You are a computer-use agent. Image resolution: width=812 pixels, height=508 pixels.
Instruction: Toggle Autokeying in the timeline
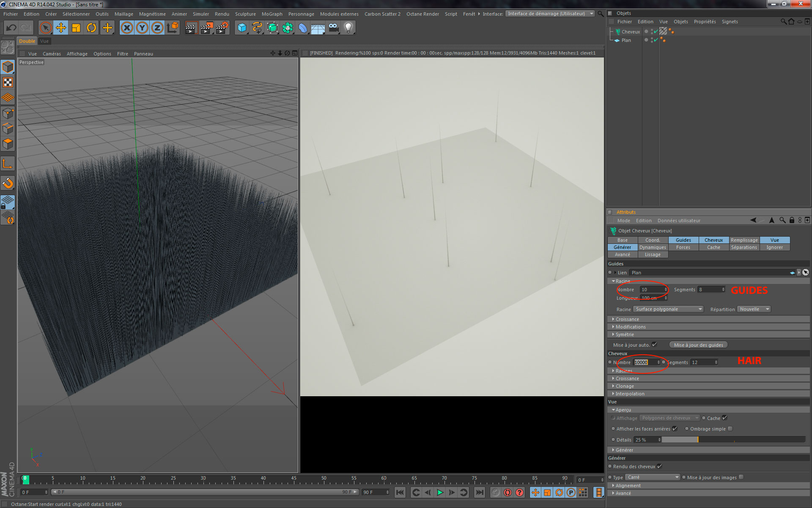(507, 492)
